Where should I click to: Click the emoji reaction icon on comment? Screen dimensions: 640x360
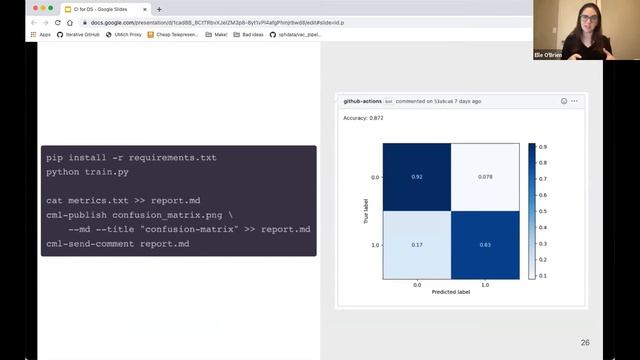coord(564,101)
